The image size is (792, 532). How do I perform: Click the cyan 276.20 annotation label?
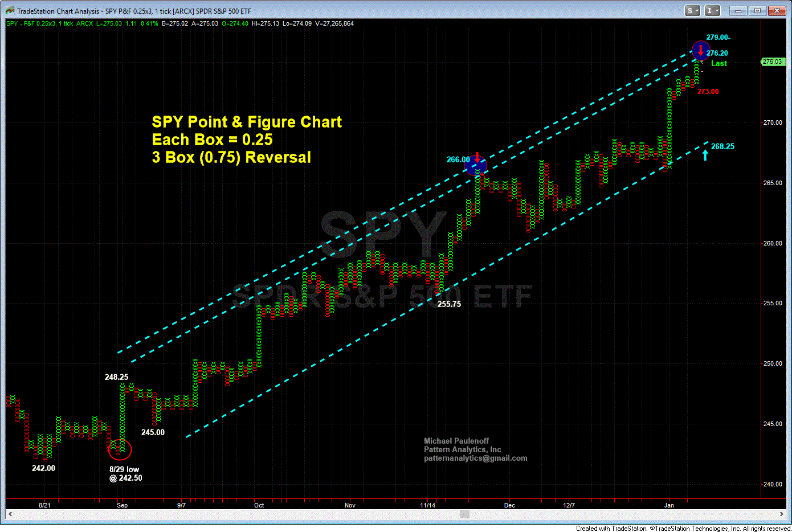click(717, 53)
